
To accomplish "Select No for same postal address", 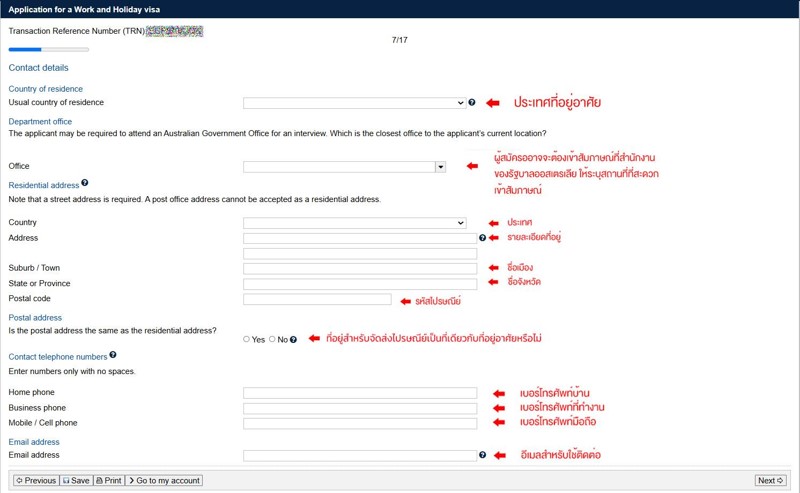I will pos(272,339).
